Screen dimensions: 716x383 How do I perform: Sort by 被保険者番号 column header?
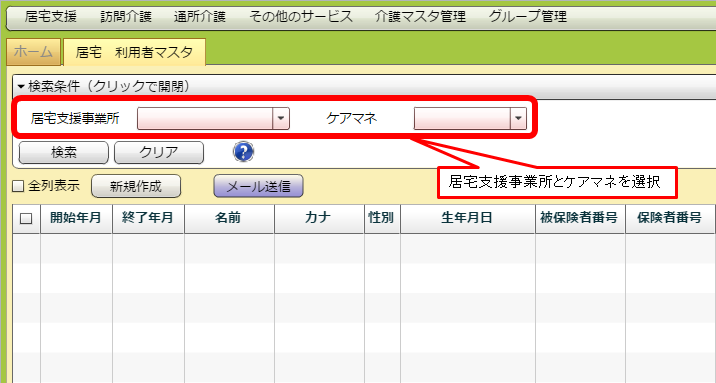click(x=580, y=219)
